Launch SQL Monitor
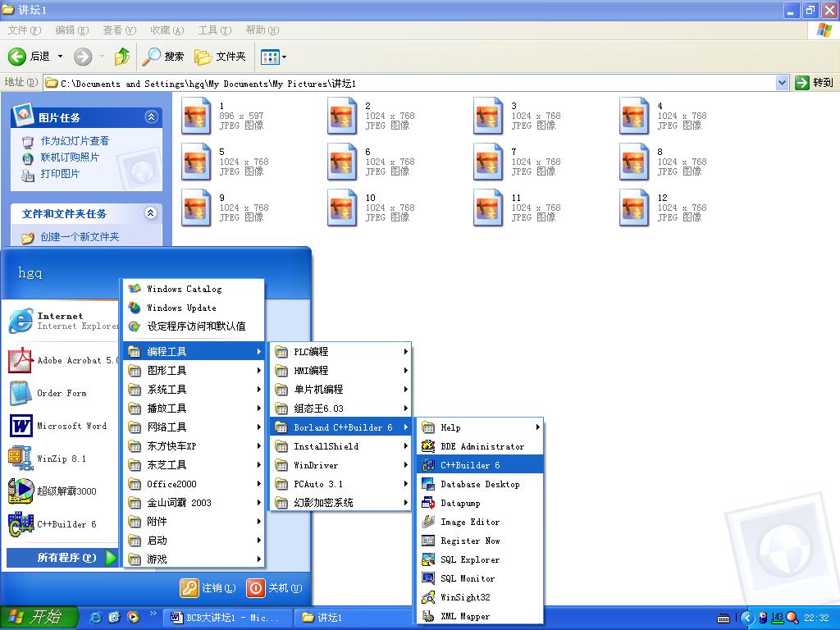The width and height of the screenshot is (840, 630). [479, 578]
